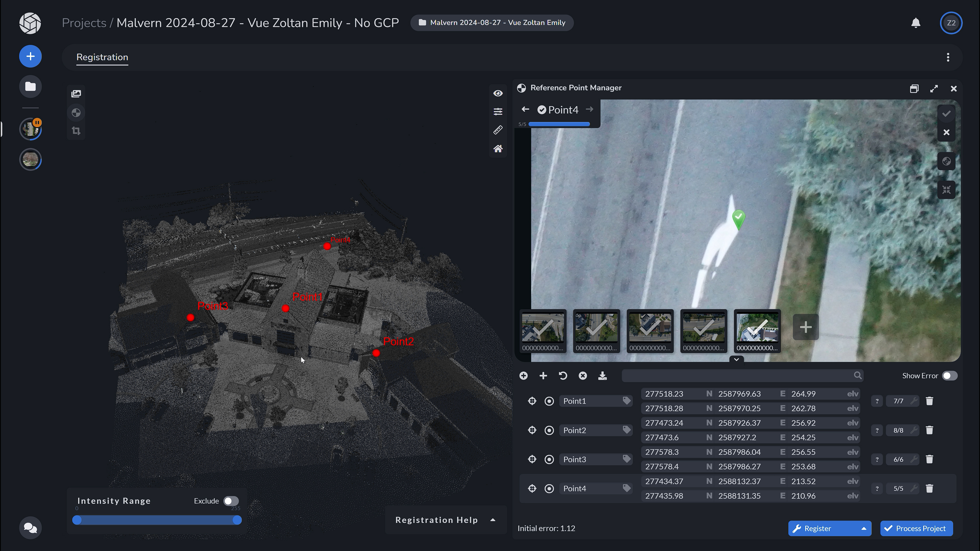This screenshot has width=980, height=551.
Task: Expand the Register button dropdown arrow
Action: tap(864, 528)
